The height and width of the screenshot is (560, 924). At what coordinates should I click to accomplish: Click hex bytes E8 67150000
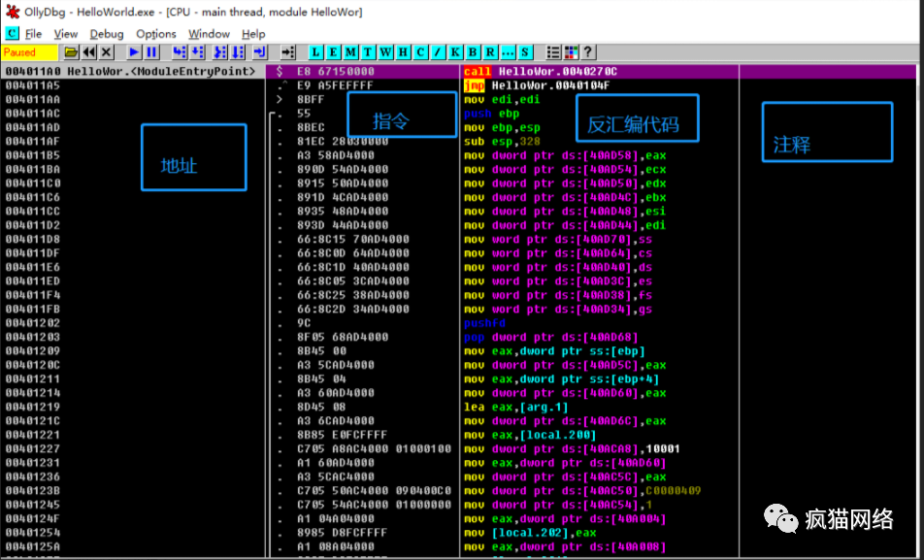click(335, 71)
